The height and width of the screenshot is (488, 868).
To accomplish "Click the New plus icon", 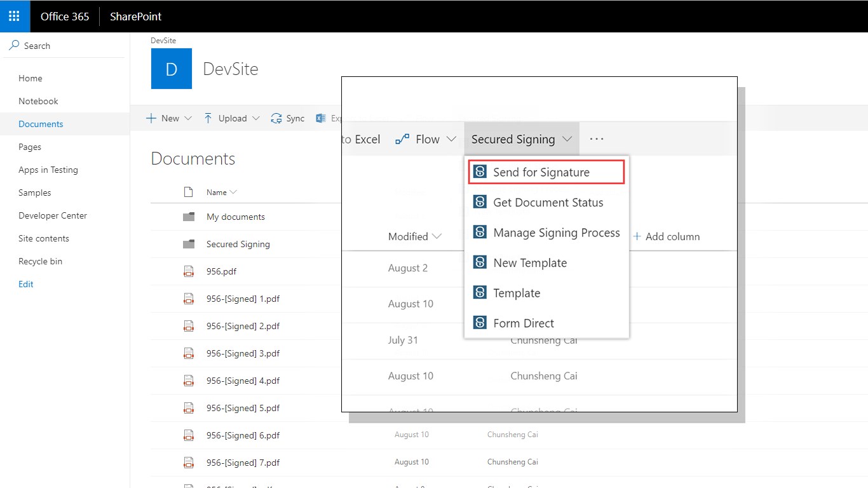I will coord(151,118).
